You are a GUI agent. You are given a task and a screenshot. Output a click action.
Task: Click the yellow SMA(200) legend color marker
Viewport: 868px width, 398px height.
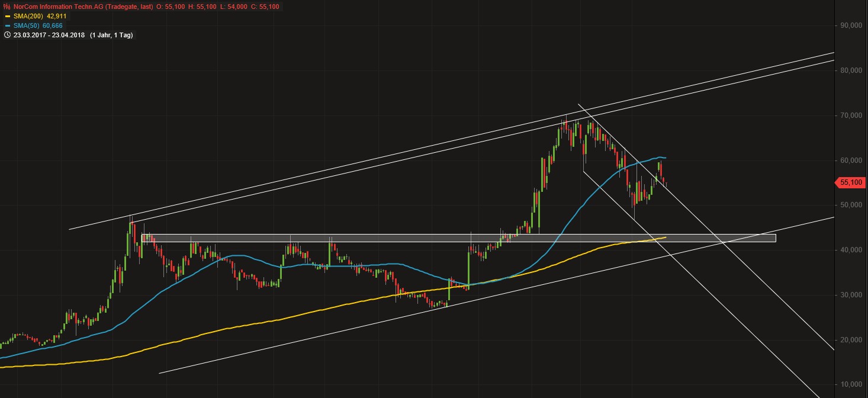[x=7, y=17]
